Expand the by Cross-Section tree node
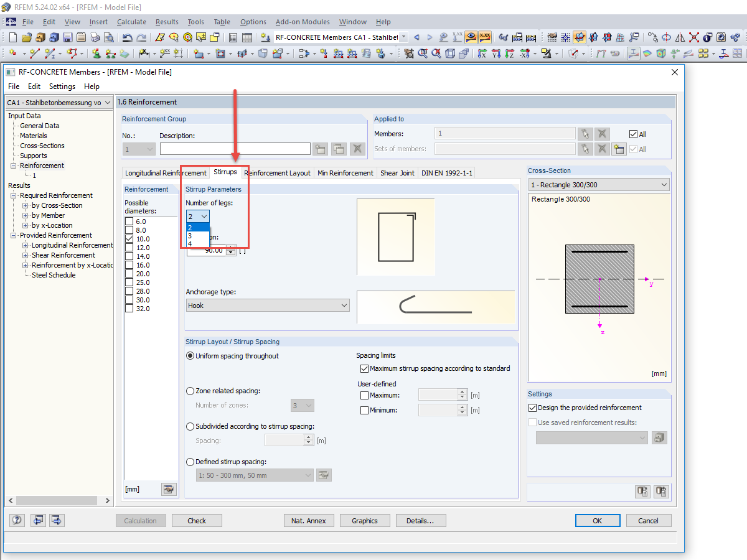This screenshot has height=560, width=747. [26, 205]
